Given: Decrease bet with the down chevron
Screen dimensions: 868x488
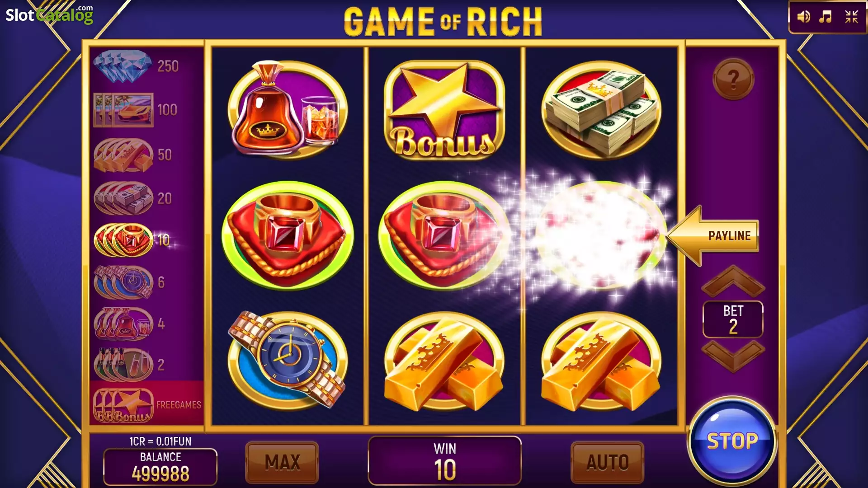Looking at the screenshot, I should coord(733,356).
